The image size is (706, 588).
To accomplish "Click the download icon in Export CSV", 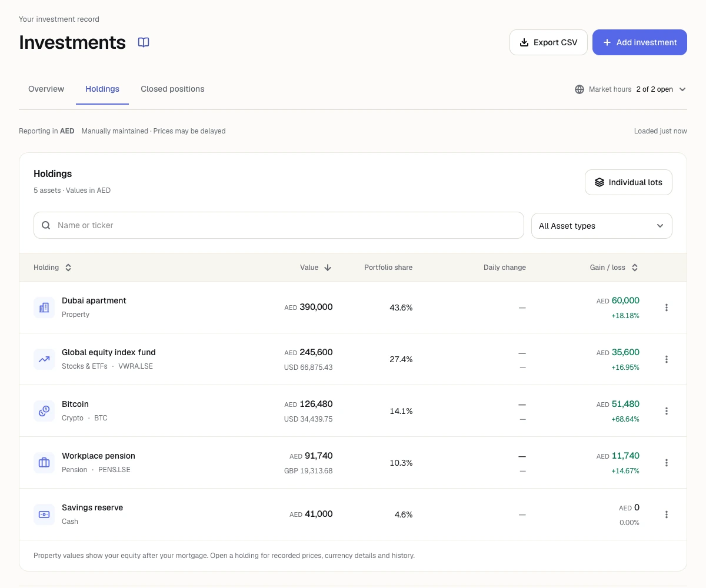I will tap(524, 42).
